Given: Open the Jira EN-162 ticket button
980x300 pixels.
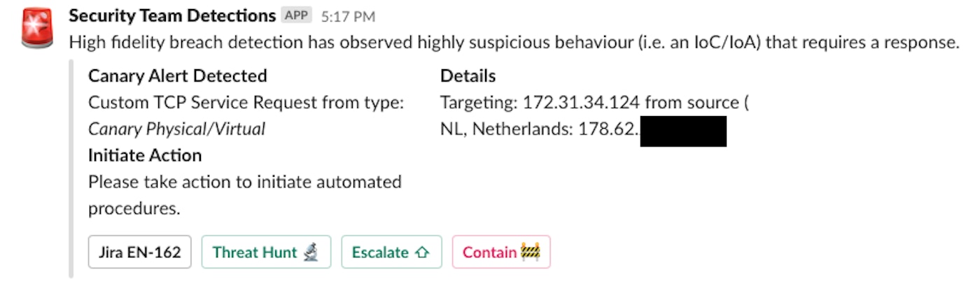Looking at the screenshot, I should (139, 252).
